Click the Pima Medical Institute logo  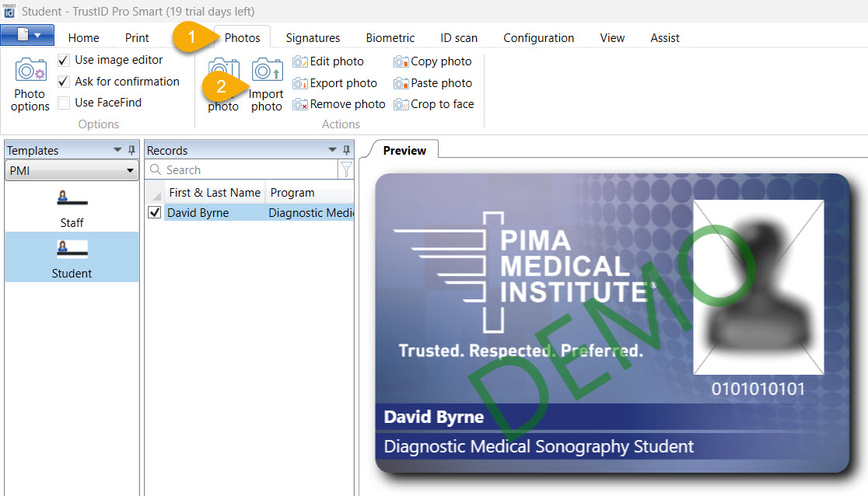tap(523, 272)
